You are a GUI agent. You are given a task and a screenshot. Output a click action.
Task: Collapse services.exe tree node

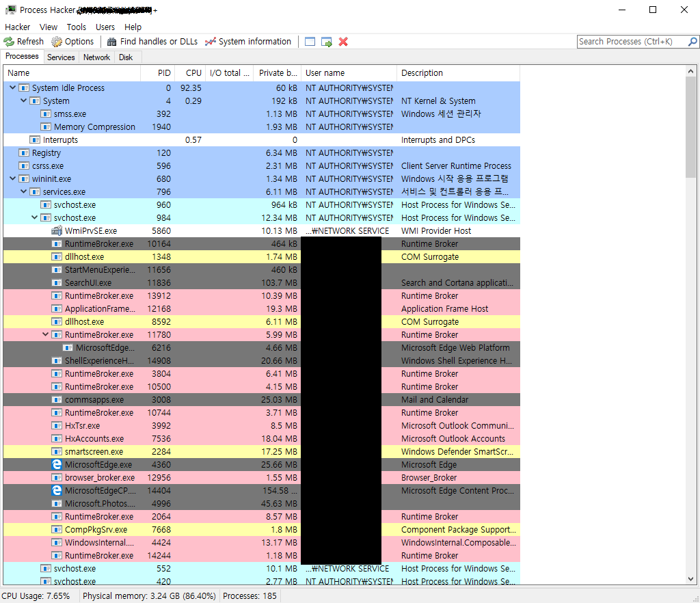coord(24,191)
